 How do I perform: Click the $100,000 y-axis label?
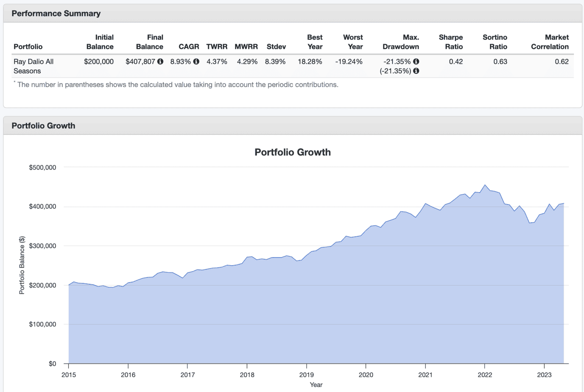pos(42,325)
